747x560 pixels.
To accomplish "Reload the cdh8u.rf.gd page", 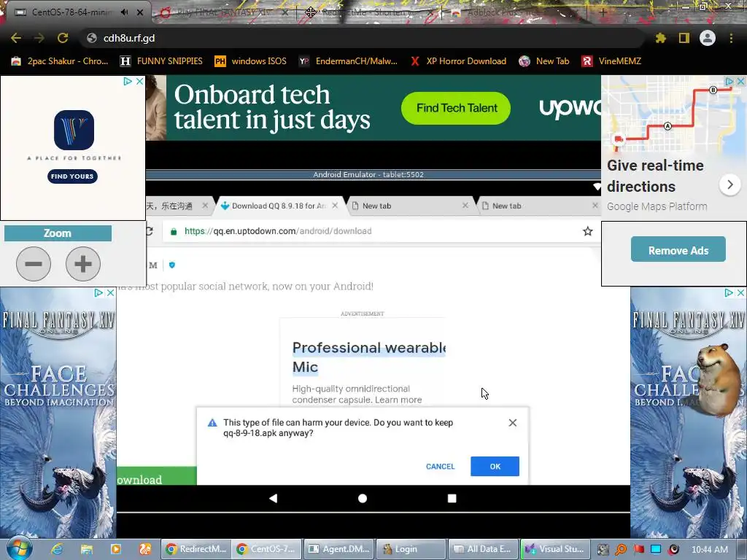I will click(x=63, y=38).
